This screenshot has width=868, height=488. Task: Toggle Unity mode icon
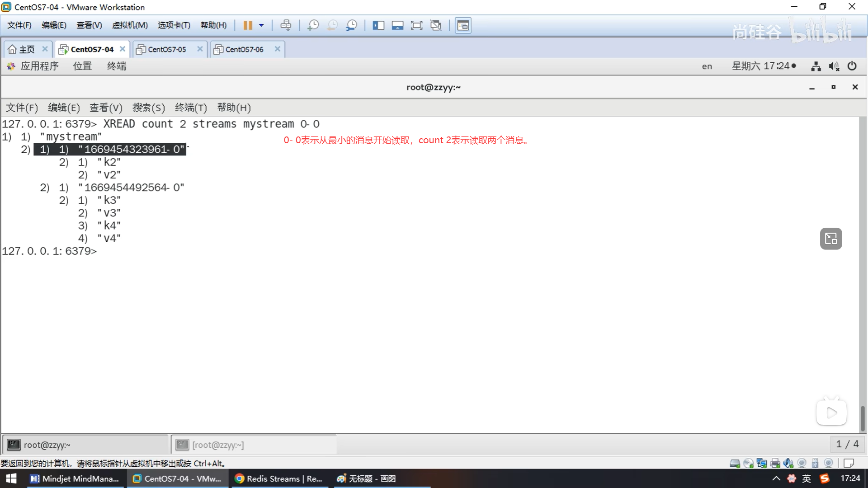coord(436,25)
